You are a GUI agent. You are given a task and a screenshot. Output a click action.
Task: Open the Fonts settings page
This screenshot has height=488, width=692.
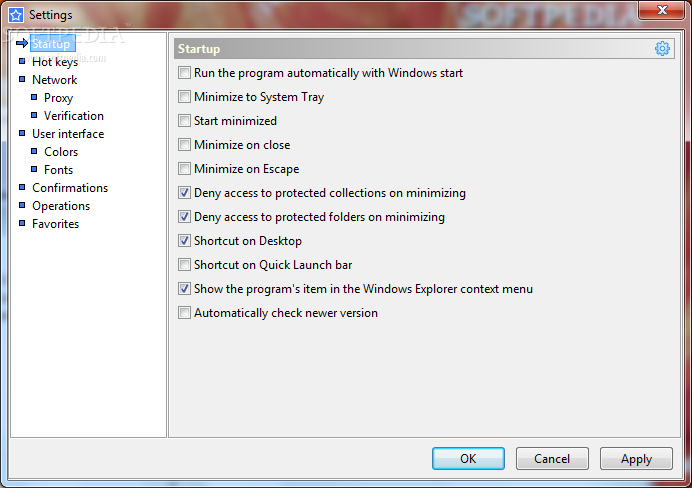(58, 170)
